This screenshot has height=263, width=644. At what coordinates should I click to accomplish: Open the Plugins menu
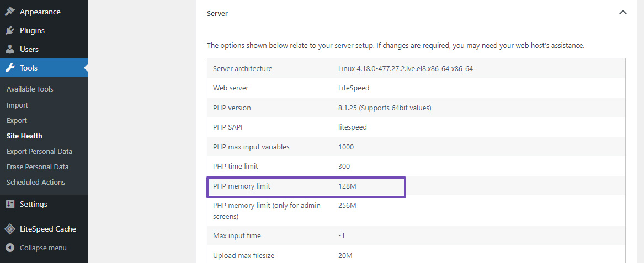(x=32, y=30)
